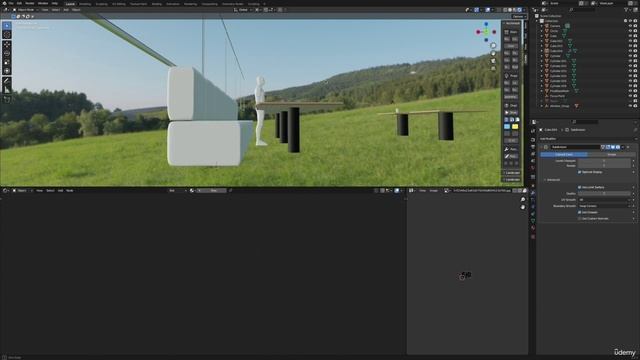
Task: Open the Add Modifier dropdown
Action: point(588,139)
